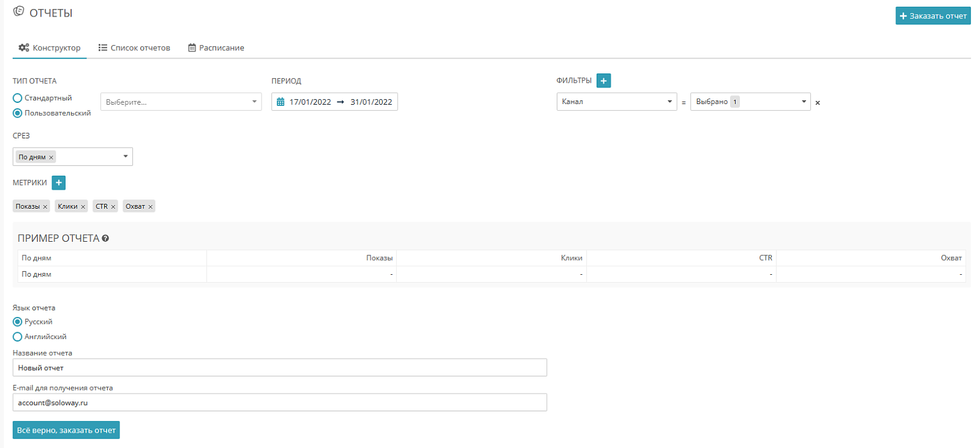The height and width of the screenshot is (448, 980).
Task: Click the calendar icon in period field
Action: click(281, 102)
